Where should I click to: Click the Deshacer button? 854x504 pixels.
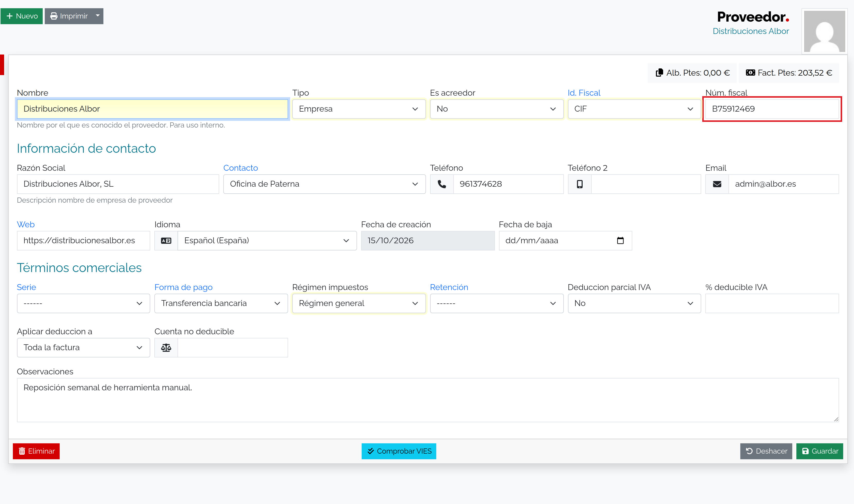tap(766, 451)
